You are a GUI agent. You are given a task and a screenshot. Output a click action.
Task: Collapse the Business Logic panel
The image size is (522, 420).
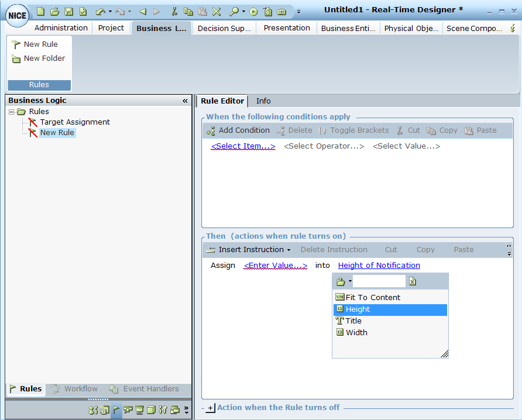point(186,101)
